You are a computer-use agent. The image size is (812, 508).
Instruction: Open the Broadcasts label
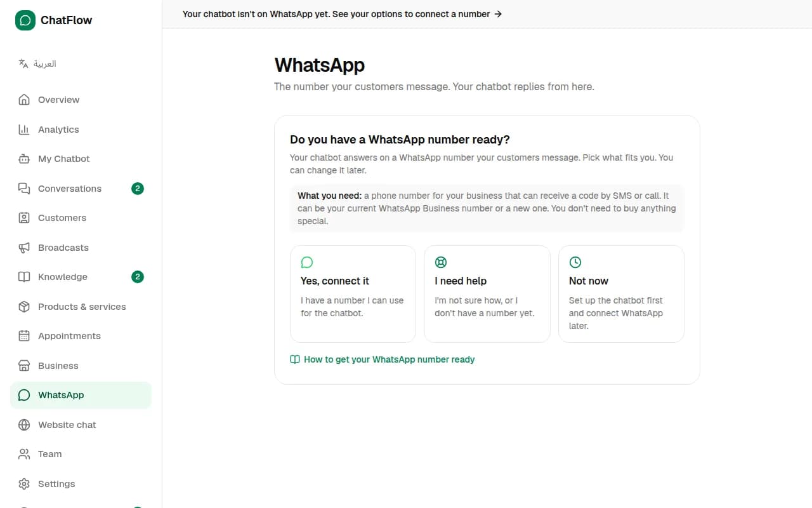click(63, 248)
